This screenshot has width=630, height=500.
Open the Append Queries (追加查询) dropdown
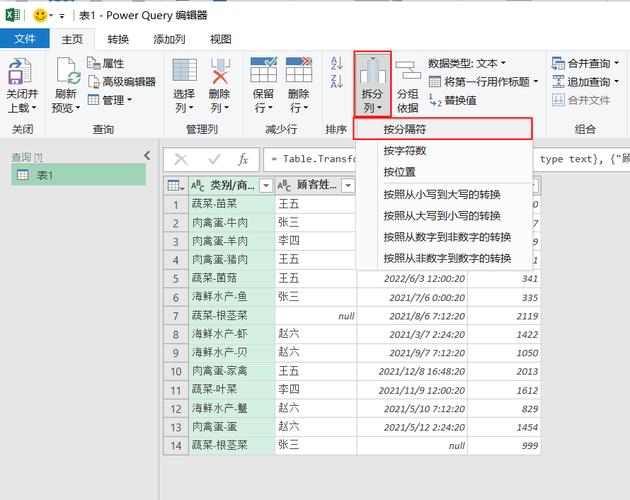click(585, 82)
